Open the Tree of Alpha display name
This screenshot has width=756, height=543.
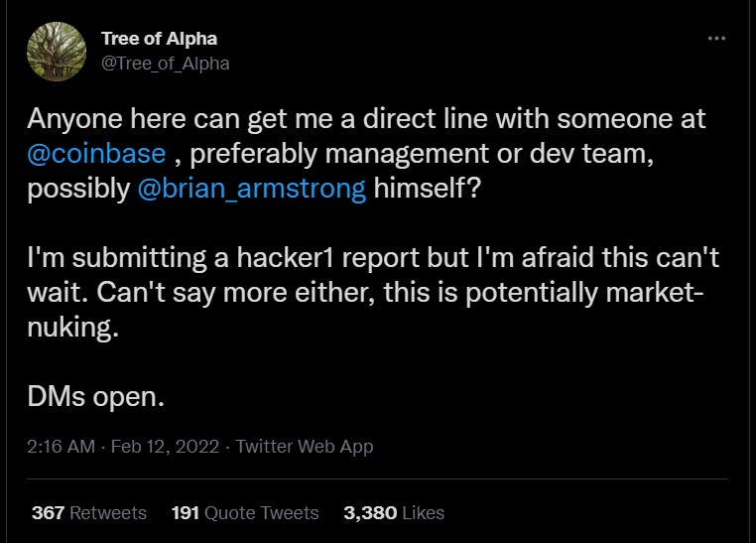tap(159, 39)
